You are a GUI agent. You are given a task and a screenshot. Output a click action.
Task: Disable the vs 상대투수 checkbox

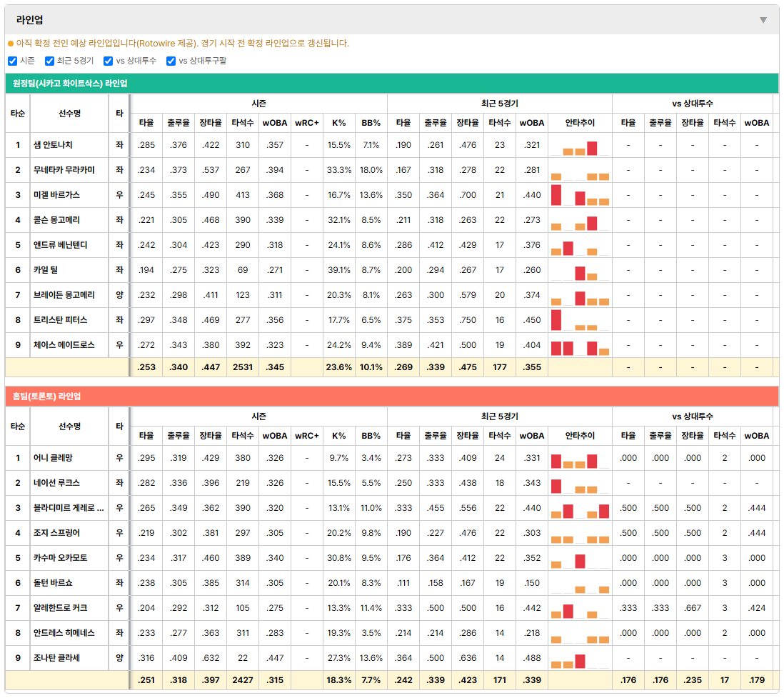click(x=108, y=61)
